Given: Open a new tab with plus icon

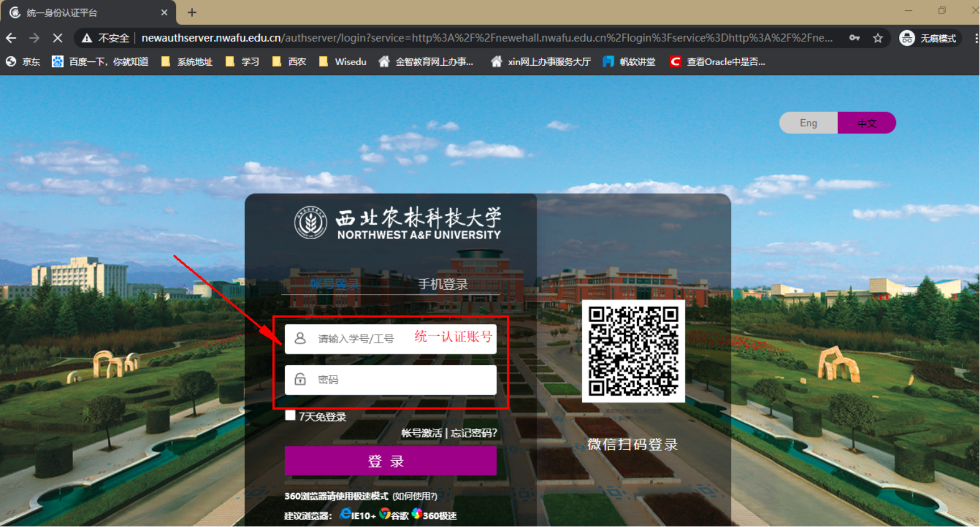Looking at the screenshot, I should [x=192, y=12].
